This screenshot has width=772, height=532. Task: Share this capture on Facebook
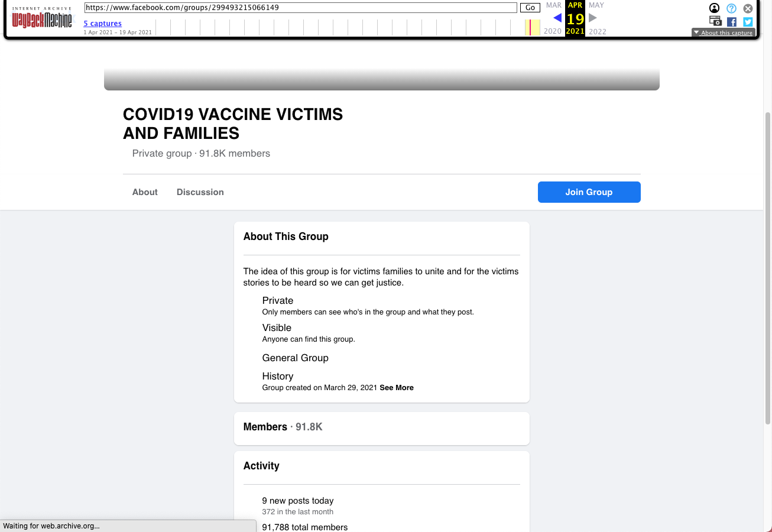coord(731,21)
